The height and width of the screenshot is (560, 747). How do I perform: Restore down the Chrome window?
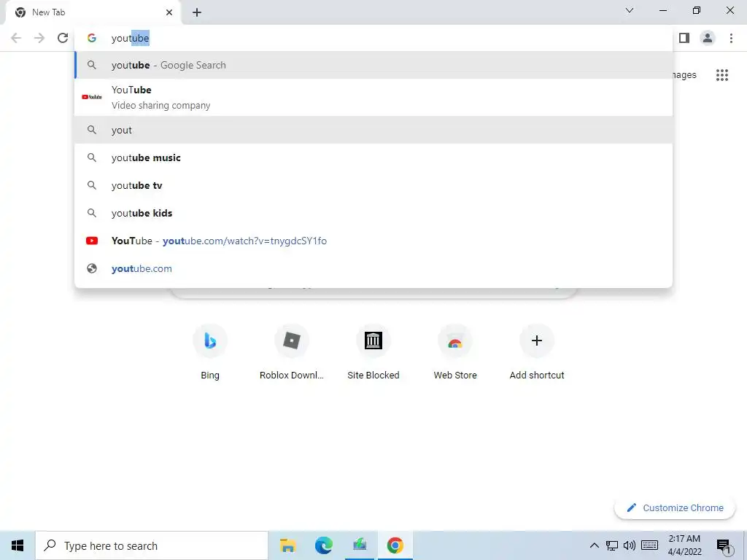click(x=697, y=10)
